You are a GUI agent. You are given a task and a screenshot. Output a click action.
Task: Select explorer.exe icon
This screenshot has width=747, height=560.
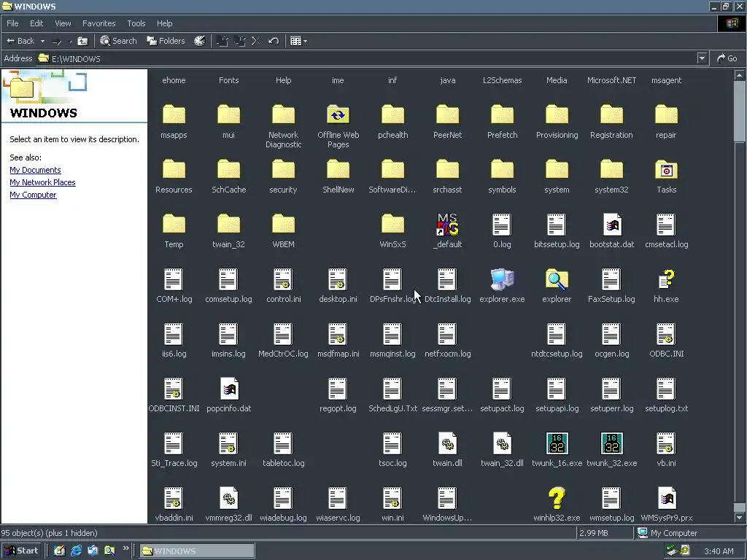coord(502,279)
